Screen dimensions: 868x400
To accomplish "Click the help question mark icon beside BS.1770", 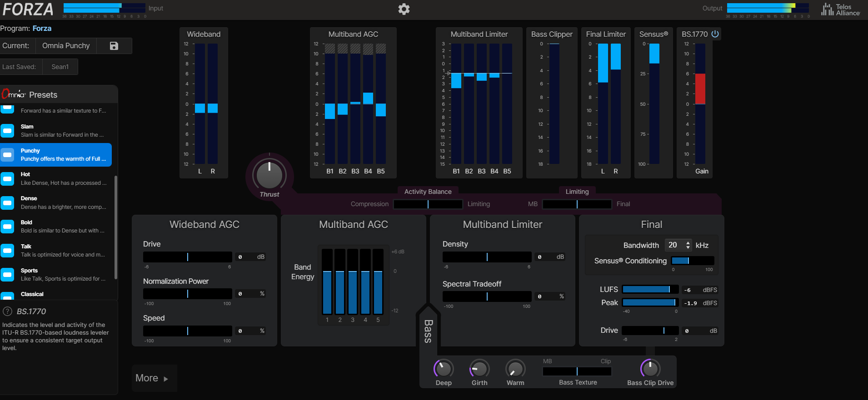I will click(8, 311).
